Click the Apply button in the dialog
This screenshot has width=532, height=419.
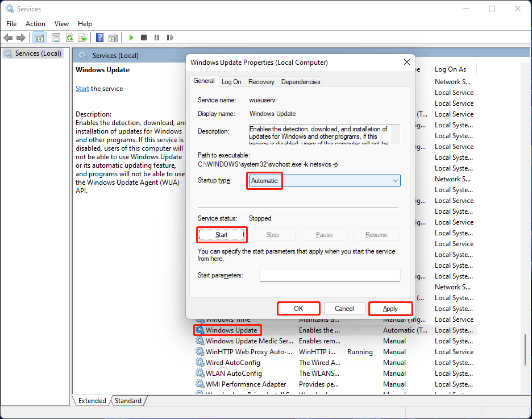point(390,309)
